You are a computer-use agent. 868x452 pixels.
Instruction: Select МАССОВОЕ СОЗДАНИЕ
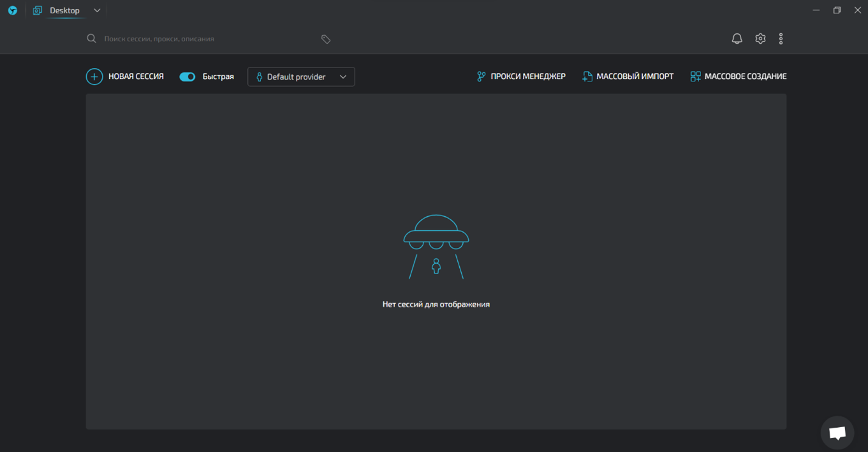point(738,77)
